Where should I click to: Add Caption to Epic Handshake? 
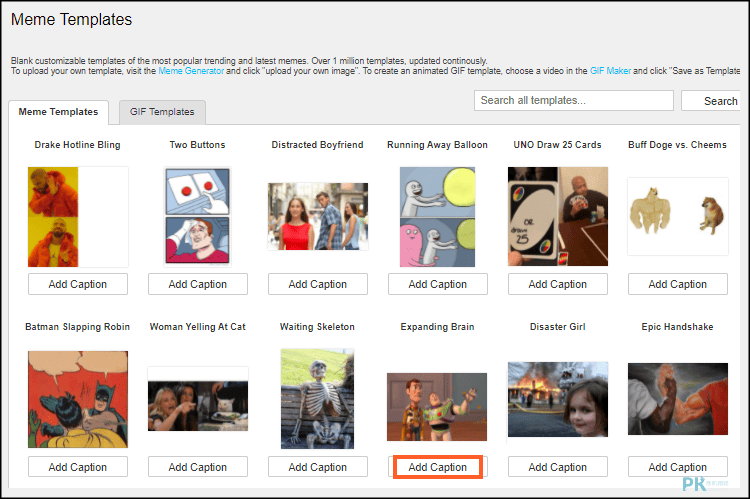tap(678, 467)
